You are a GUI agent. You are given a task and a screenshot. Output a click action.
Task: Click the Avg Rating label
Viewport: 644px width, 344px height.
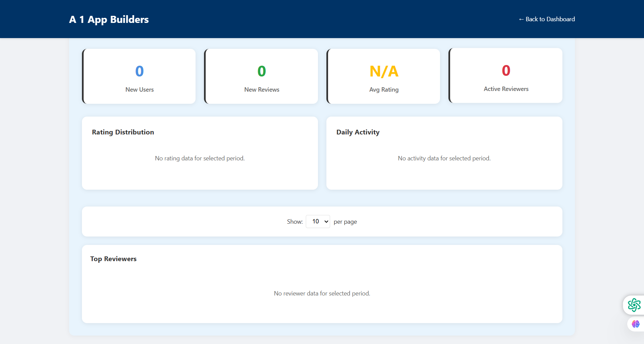[x=384, y=90]
